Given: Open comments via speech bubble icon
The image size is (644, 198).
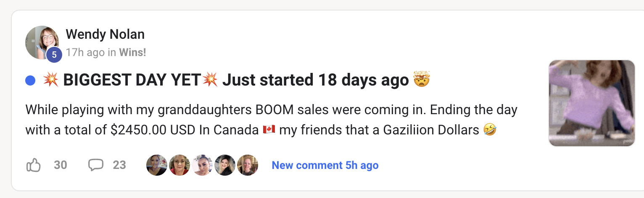Looking at the screenshot, I should pos(95,165).
